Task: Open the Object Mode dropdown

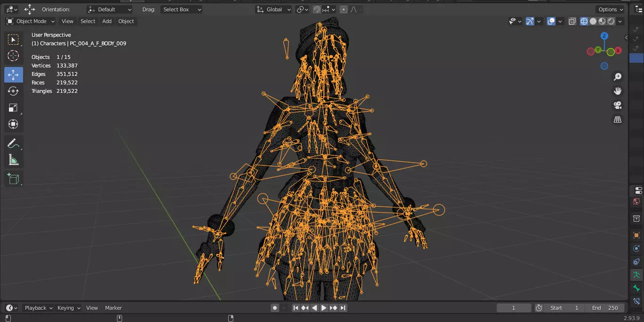Action: (31, 21)
